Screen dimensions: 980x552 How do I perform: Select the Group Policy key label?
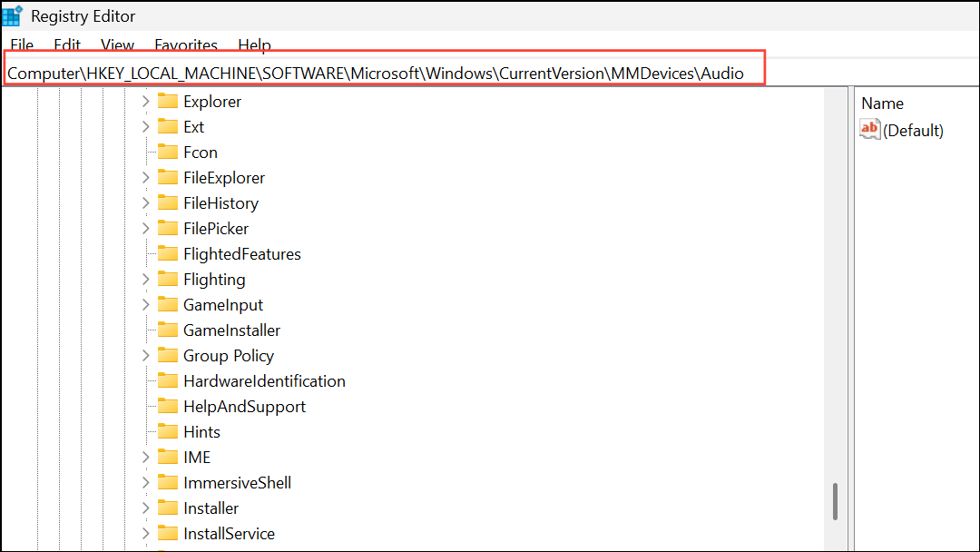229,356
